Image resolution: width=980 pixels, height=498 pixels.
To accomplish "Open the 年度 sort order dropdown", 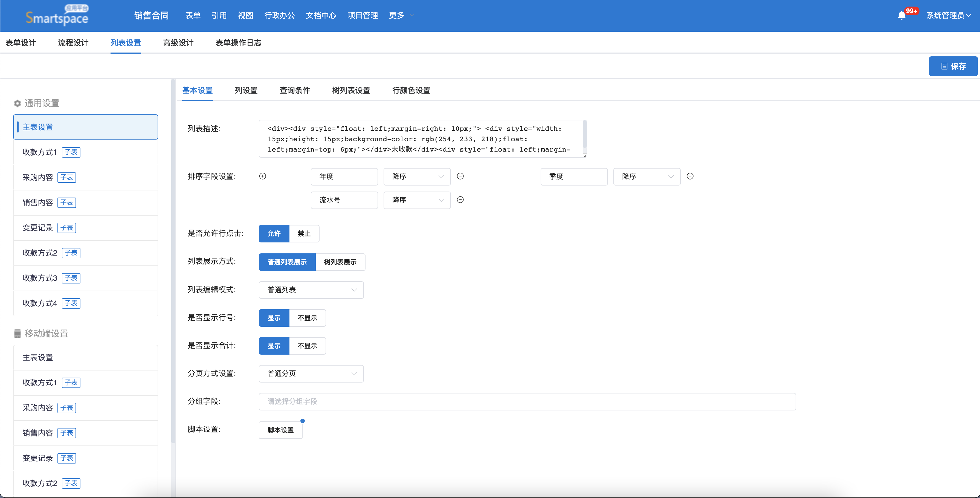I will pos(417,176).
